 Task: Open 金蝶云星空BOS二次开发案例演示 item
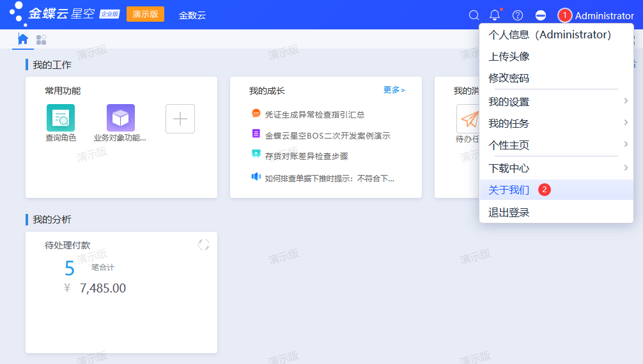(327, 135)
